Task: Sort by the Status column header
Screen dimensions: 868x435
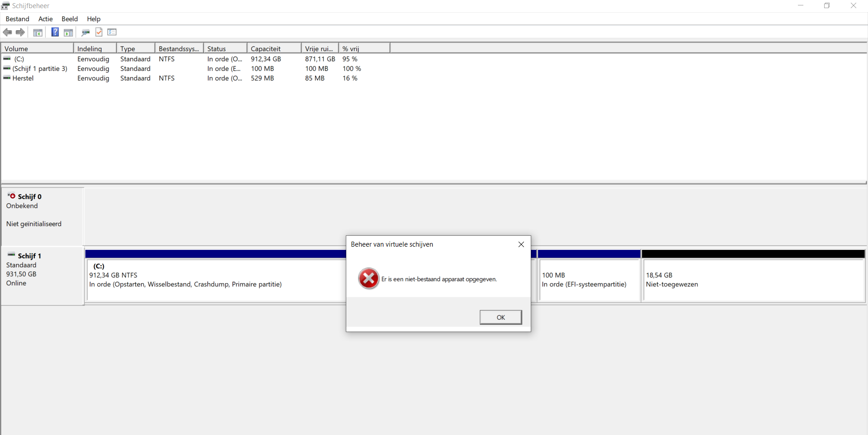Action: (225, 48)
